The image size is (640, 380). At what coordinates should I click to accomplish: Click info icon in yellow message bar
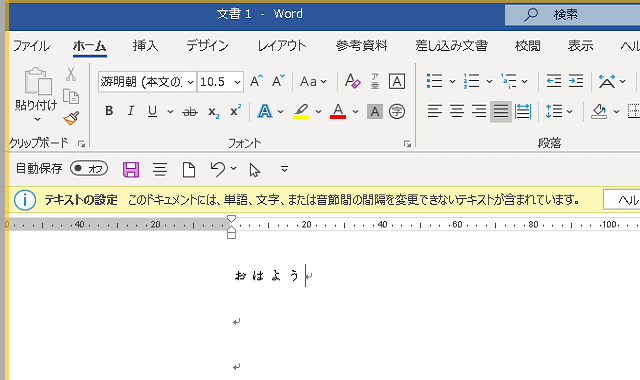[25, 200]
